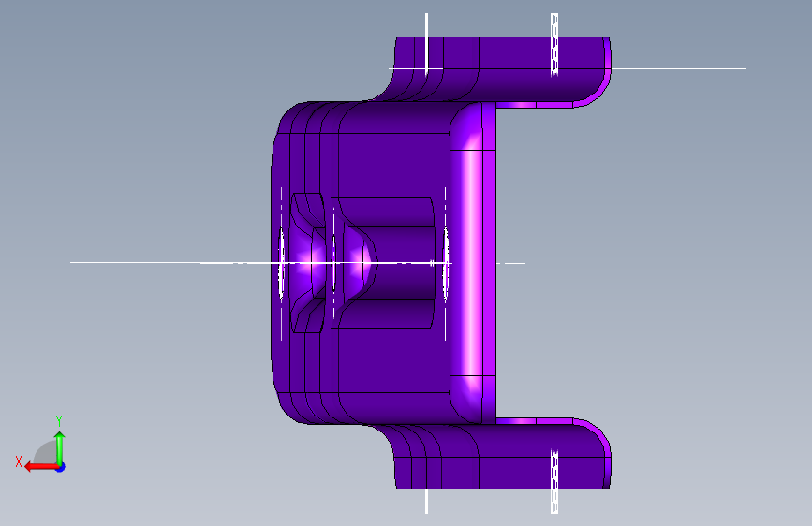This screenshot has height=526, width=812.
Task: Select the purple bracket 3D model body
Action: tap(441, 263)
